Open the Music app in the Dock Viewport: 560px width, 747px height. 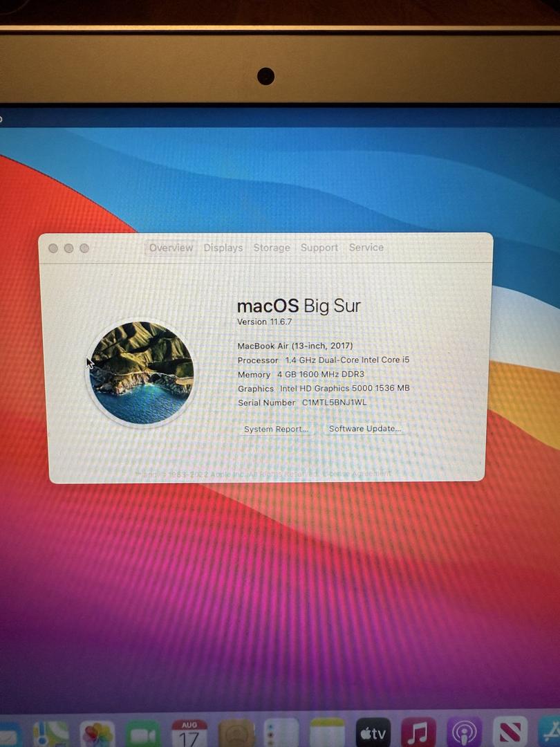[x=418, y=732]
